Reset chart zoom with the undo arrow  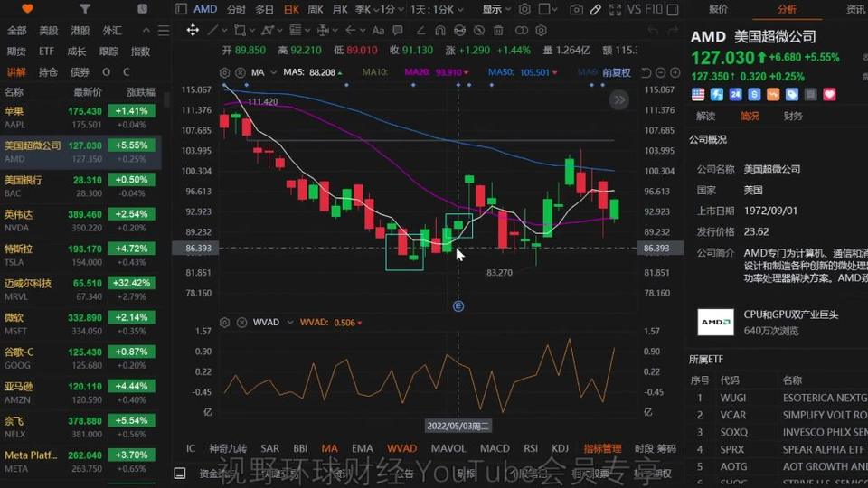[x=646, y=72]
